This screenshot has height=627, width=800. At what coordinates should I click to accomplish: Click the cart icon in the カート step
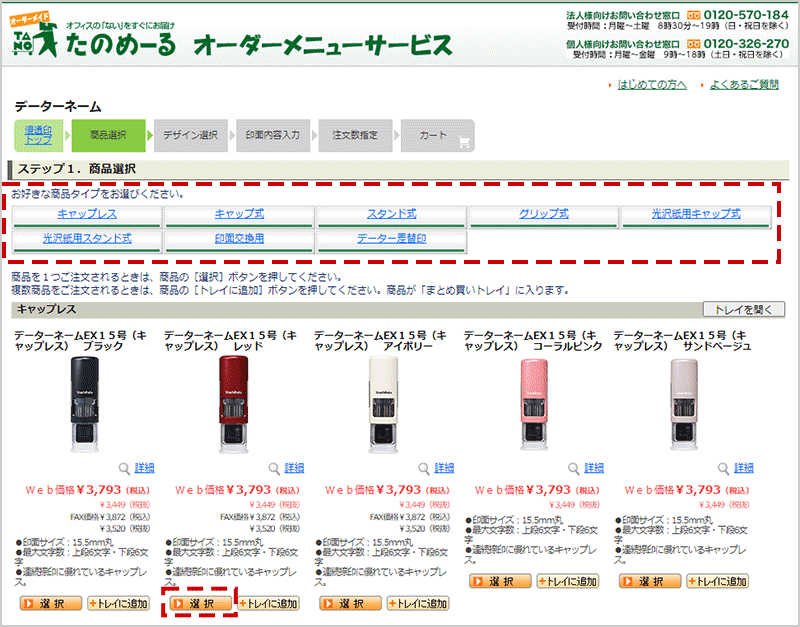pos(464,142)
